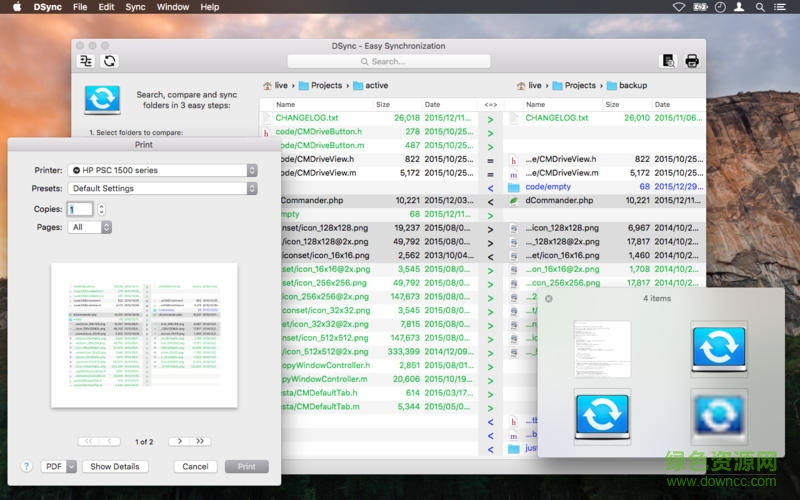The width and height of the screenshot is (800, 500).
Task: Click the printer icon in DSync toolbar
Action: [692, 61]
